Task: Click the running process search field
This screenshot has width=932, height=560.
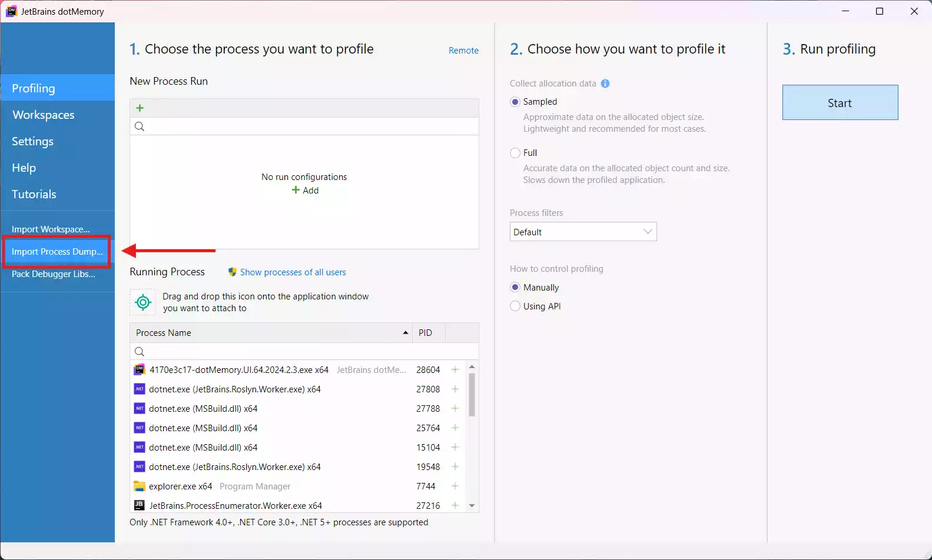Action: pyautogui.click(x=304, y=352)
